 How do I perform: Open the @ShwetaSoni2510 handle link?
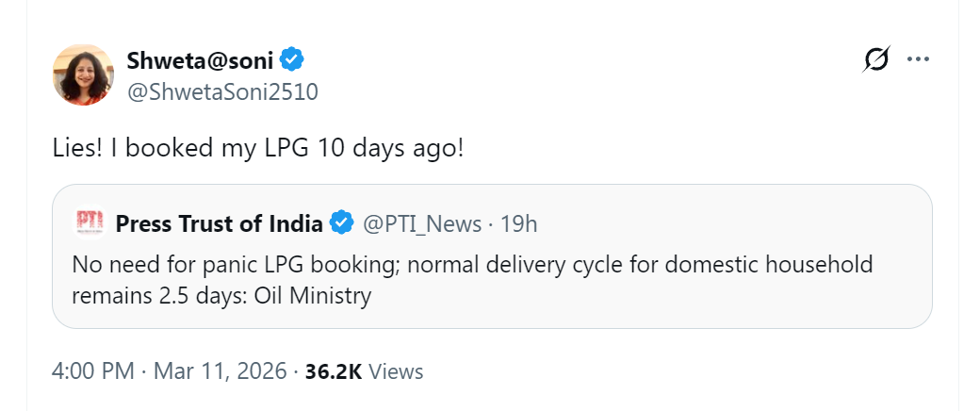click(x=222, y=91)
